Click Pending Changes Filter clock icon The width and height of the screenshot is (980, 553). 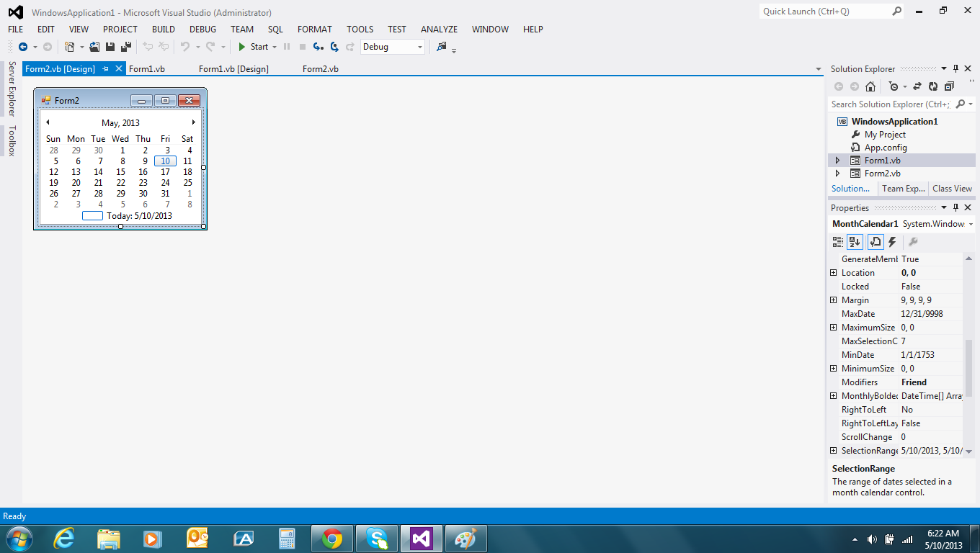894,86
